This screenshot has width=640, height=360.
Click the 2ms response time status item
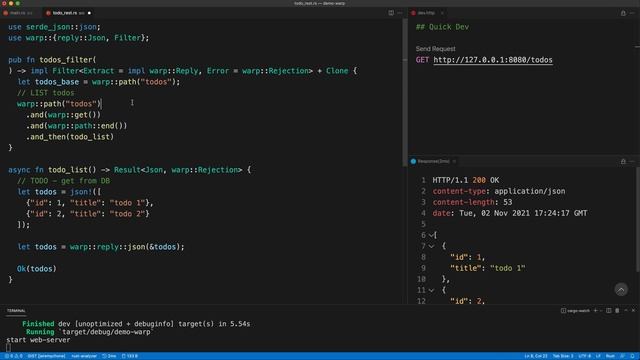click(109, 356)
